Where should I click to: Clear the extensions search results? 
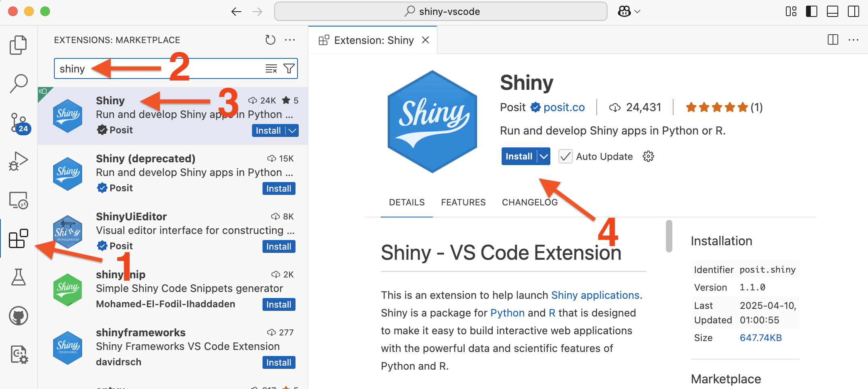click(271, 69)
